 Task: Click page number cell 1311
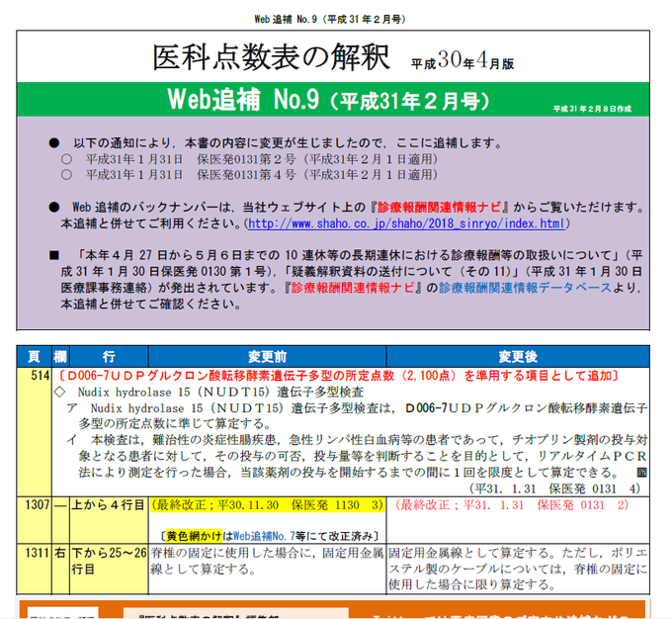click(x=34, y=569)
